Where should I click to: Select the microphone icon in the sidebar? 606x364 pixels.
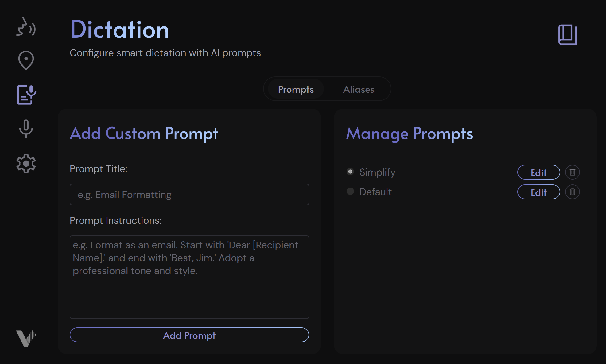click(x=26, y=129)
